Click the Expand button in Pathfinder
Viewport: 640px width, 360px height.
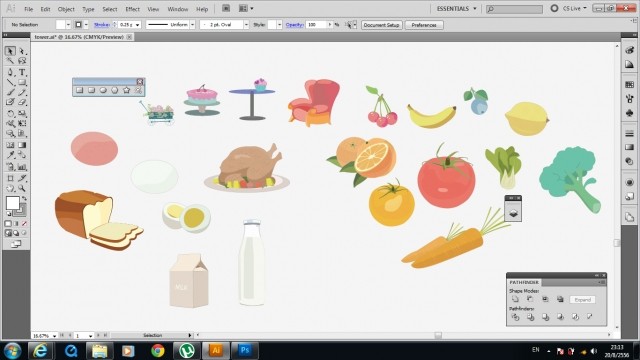[x=582, y=300]
